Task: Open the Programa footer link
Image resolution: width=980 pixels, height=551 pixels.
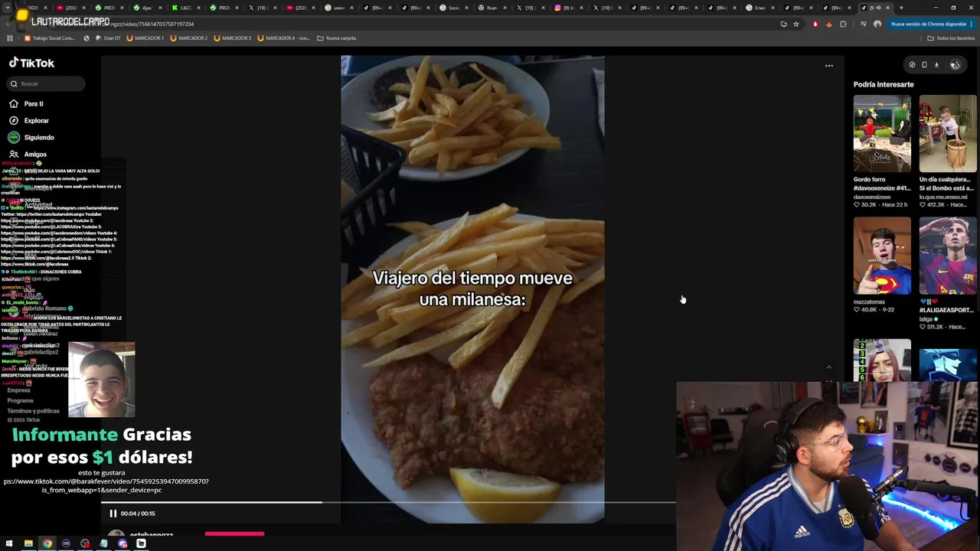Action: pos(20,400)
